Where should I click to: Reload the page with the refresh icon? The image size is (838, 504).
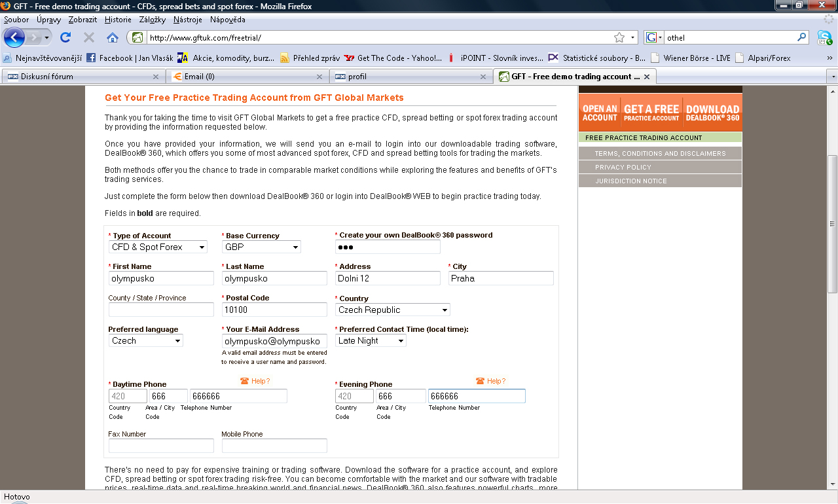pos(65,37)
